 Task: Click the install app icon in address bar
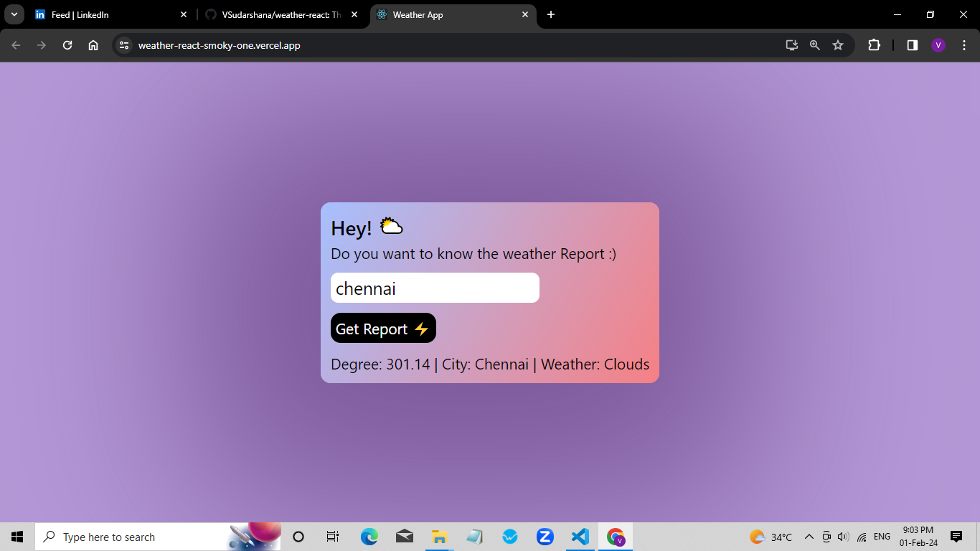click(791, 45)
